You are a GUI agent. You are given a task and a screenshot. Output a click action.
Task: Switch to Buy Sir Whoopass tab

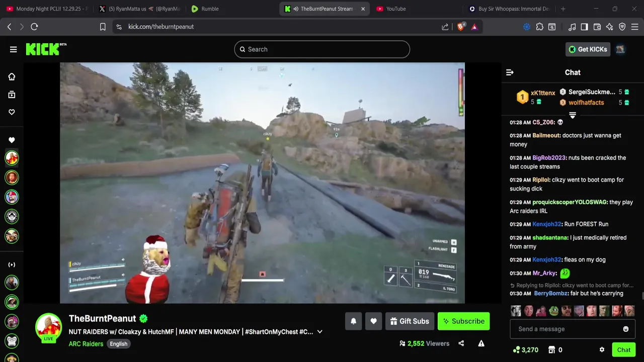[508, 9]
